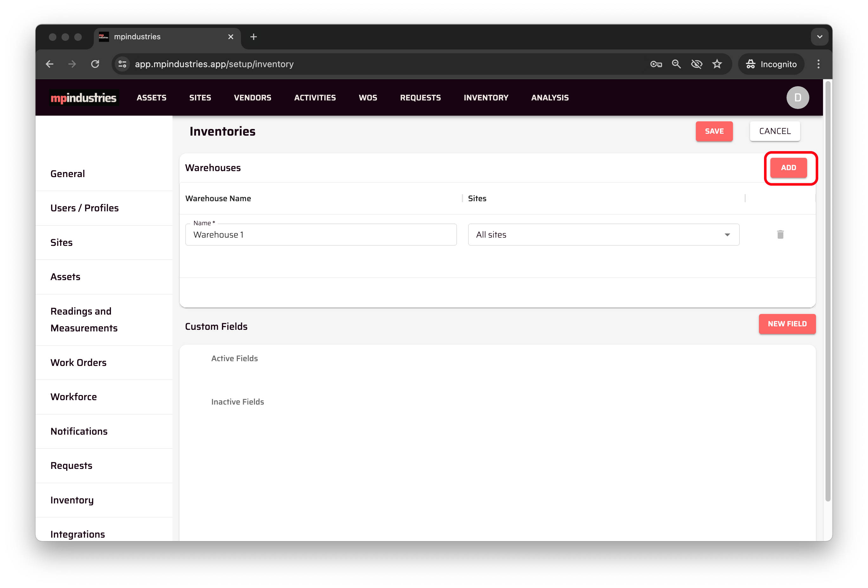Open the tab search chevron

[x=819, y=37]
